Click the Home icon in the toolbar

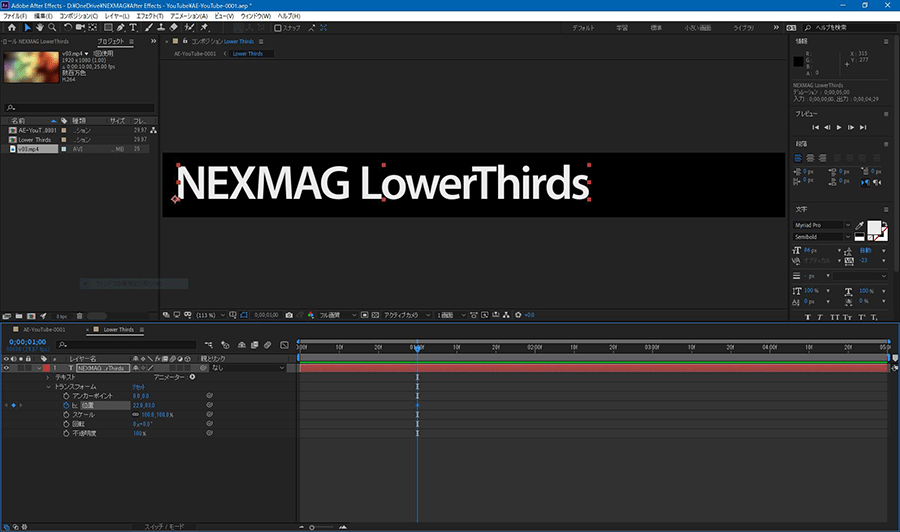tap(11, 27)
